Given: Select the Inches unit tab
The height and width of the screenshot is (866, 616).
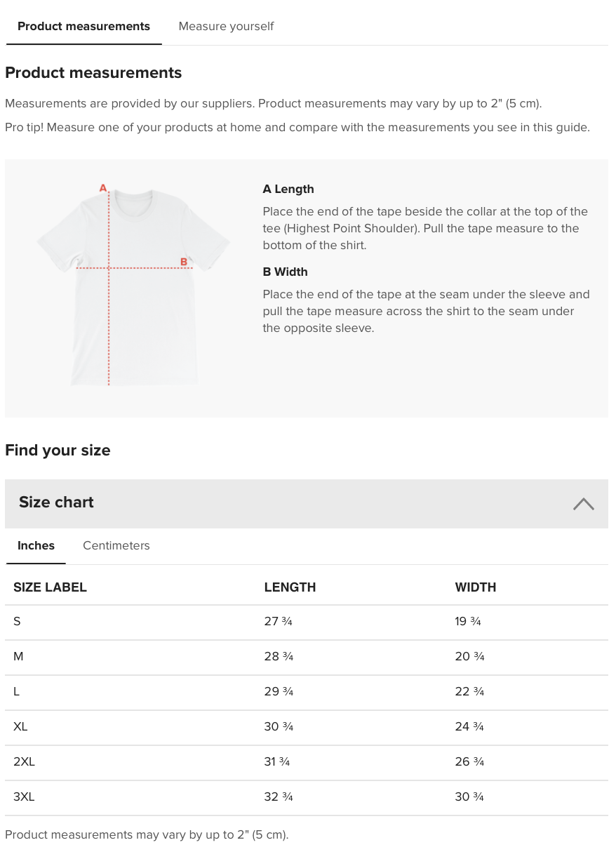Looking at the screenshot, I should point(36,546).
